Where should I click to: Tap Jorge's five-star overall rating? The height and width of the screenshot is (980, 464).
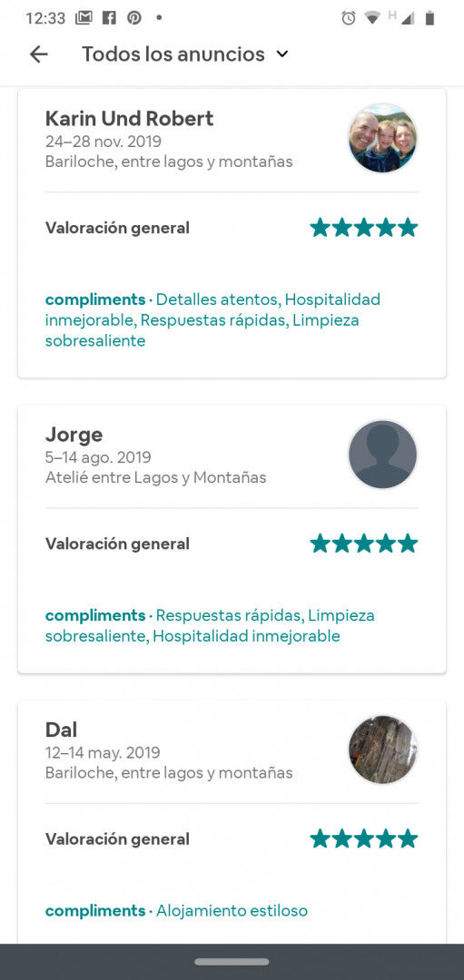(364, 544)
